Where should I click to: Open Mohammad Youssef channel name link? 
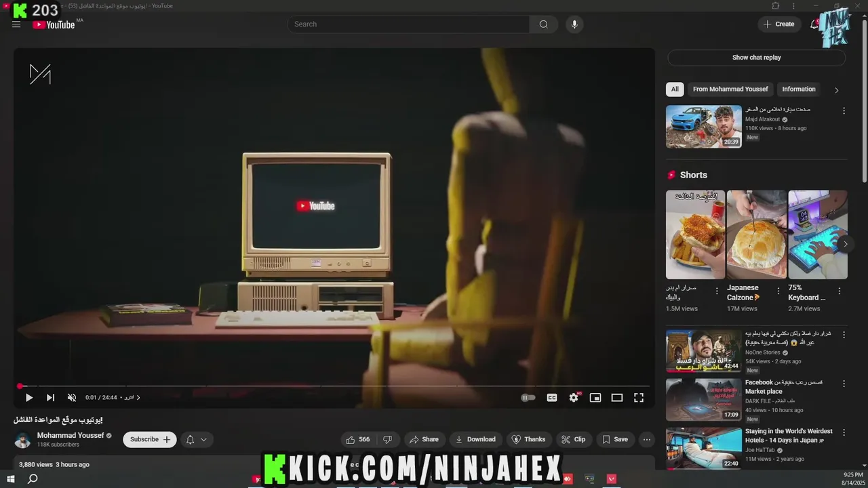(71, 435)
